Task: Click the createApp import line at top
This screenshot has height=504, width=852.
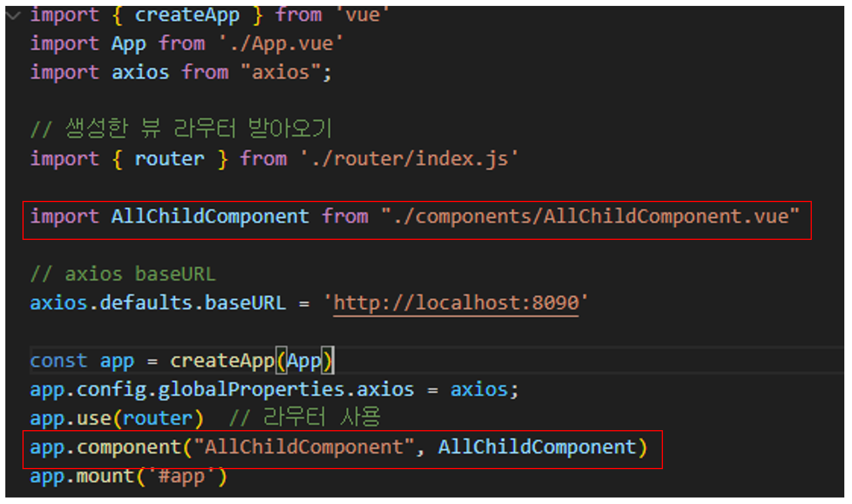Action: pyautogui.click(x=209, y=15)
